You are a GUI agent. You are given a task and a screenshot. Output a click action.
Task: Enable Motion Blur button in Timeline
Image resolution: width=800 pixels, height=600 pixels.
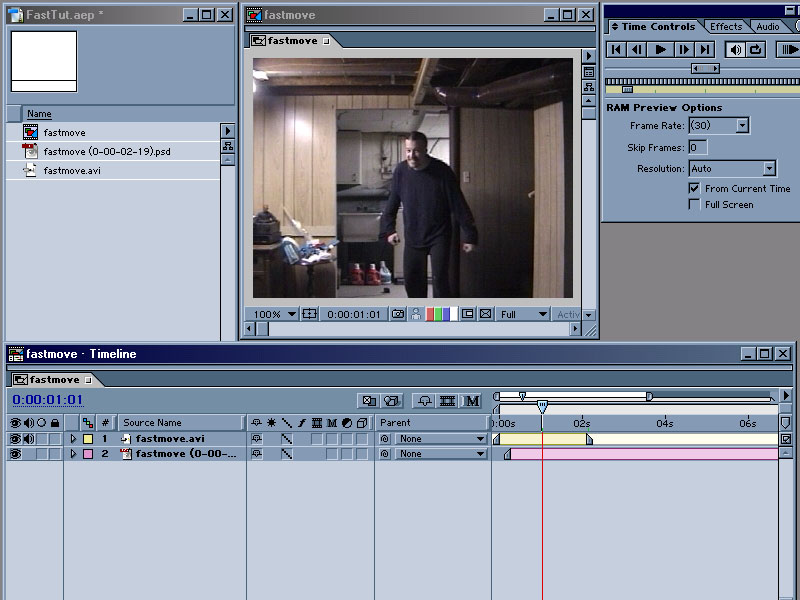click(471, 401)
